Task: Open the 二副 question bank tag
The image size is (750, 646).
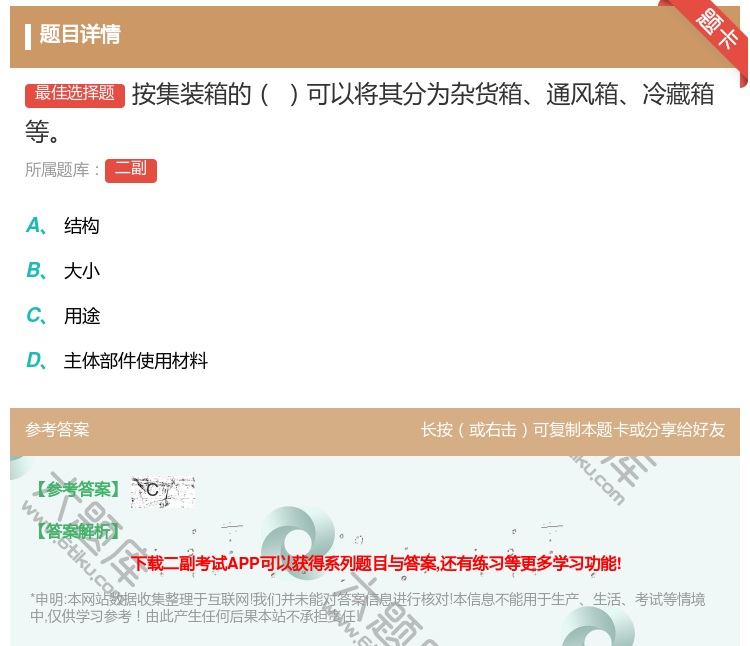Action: [131, 170]
